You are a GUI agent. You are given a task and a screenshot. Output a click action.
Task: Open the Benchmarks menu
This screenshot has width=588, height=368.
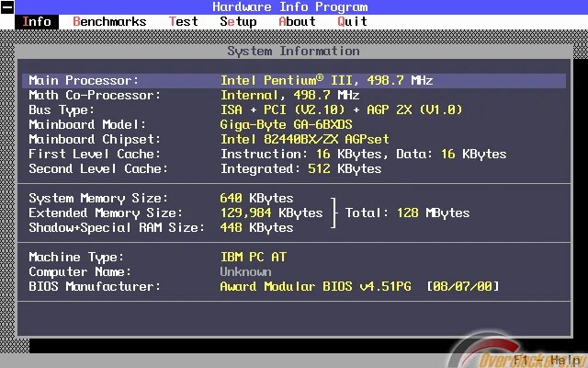pos(109,22)
